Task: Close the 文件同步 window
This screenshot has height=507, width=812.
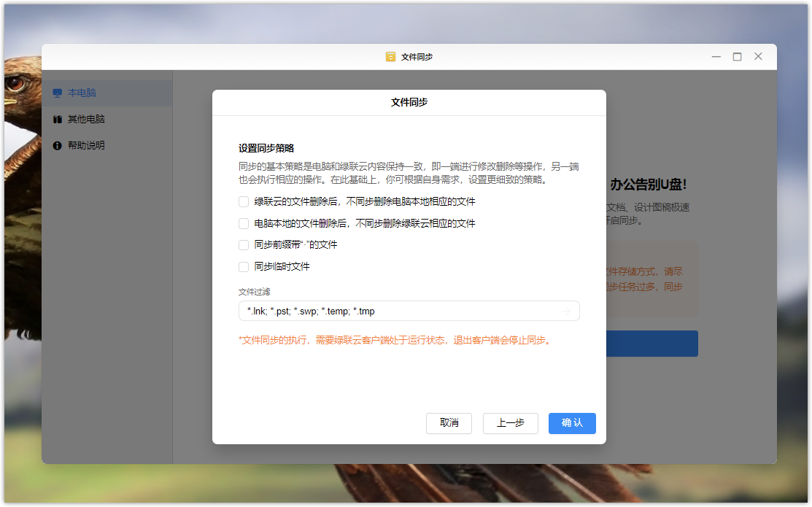Action: [758, 57]
